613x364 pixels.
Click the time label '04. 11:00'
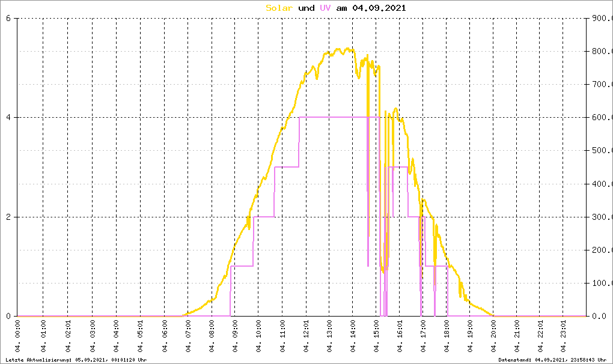pos(282,336)
